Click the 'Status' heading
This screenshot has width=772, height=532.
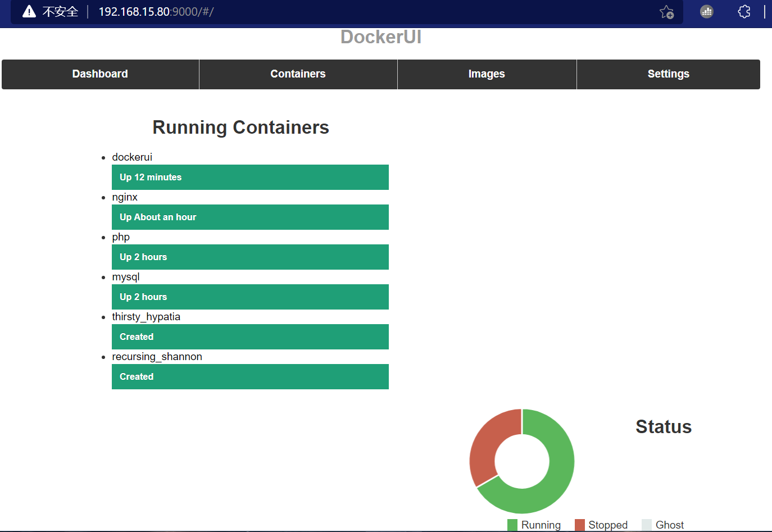pos(664,427)
